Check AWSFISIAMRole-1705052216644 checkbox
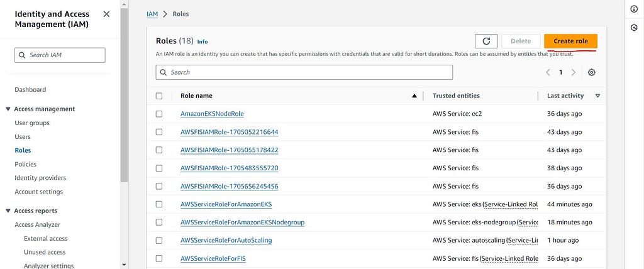The width and height of the screenshot is (644, 269). tap(159, 132)
